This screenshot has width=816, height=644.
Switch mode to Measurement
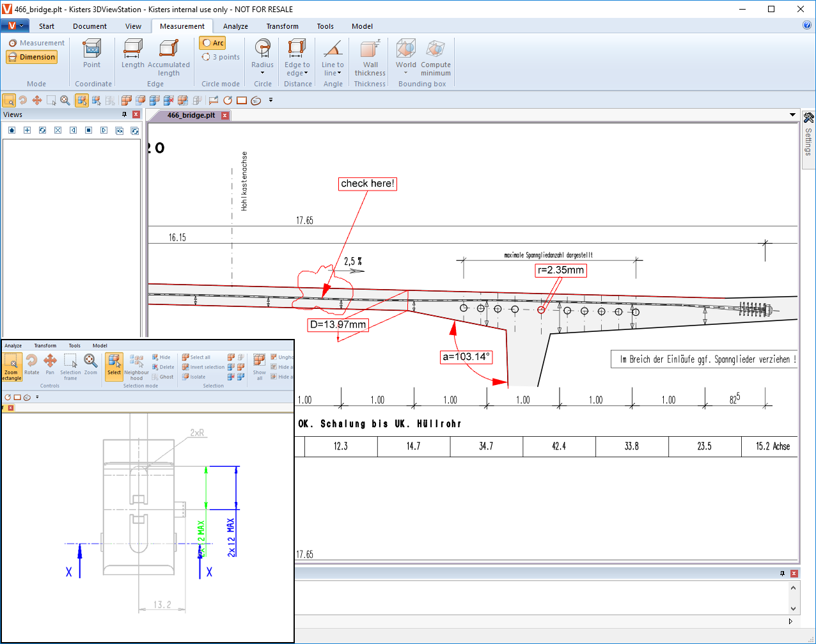[36, 43]
